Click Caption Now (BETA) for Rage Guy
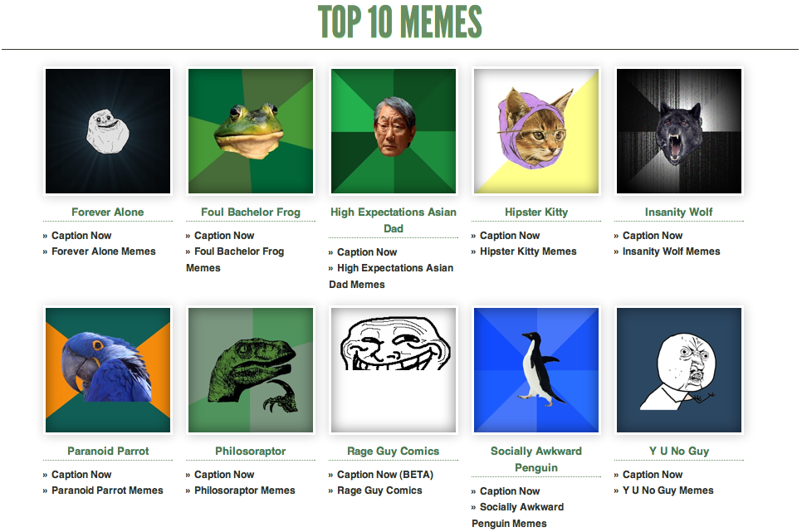This screenshot has height=532, width=802. pyautogui.click(x=384, y=474)
